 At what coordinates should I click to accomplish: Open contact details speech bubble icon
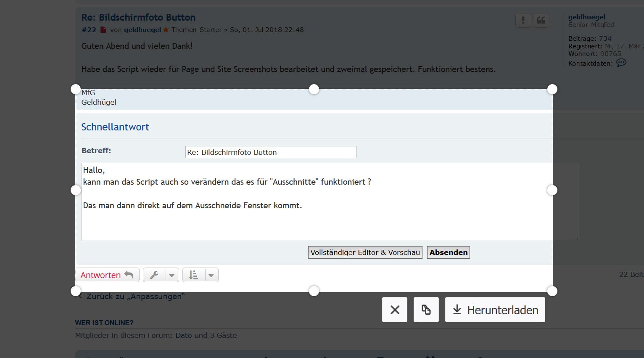[x=621, y=63]
